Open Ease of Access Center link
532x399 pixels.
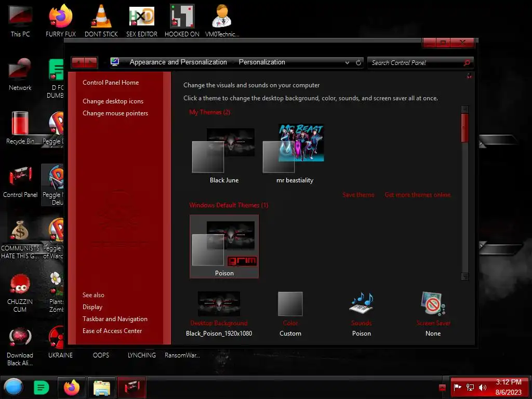[112, 331]
